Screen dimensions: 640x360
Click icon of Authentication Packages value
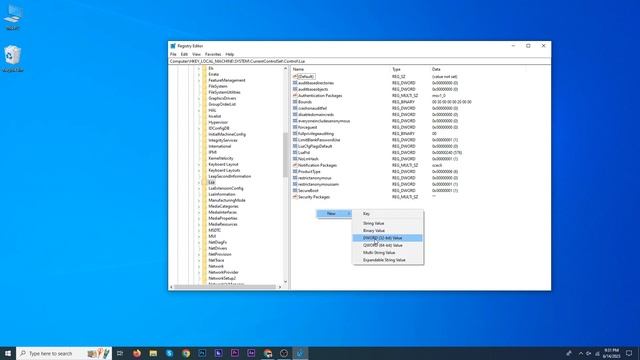pos(295,96)
